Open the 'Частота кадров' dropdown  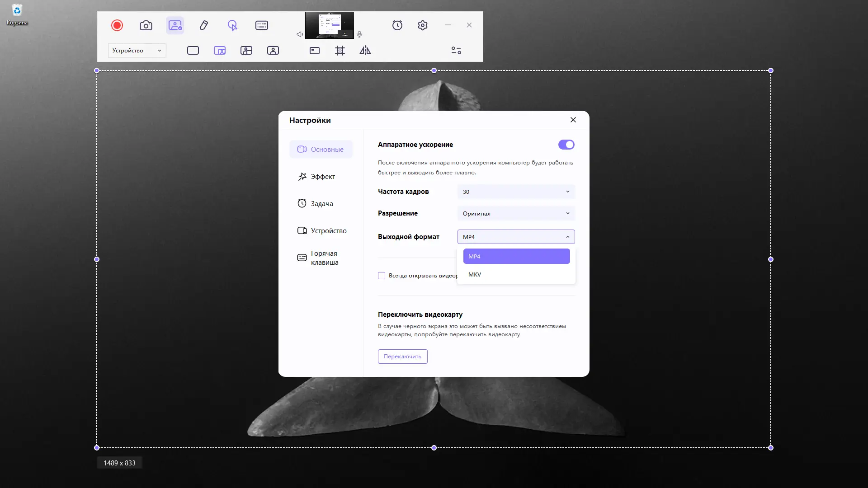point(516,192)
